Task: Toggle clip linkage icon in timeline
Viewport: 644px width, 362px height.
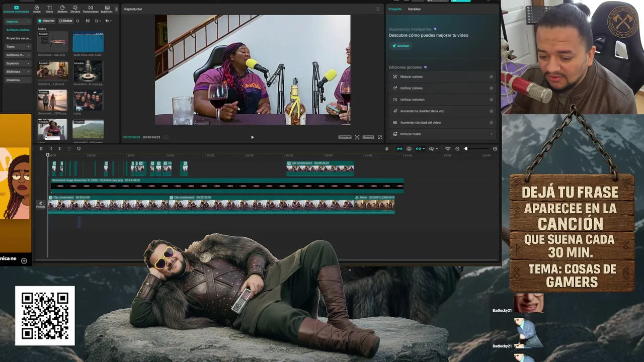Action: point(418,149)
